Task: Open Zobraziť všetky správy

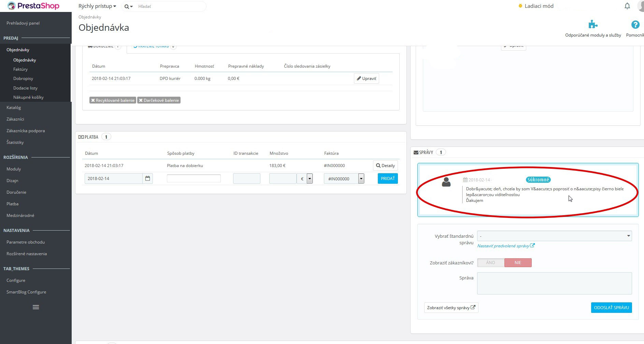Action: pos(451,308)
